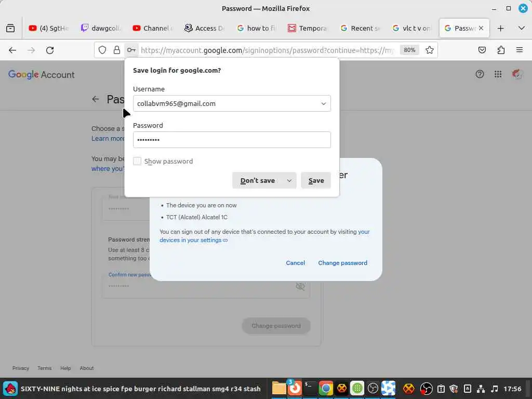Click the Password field in save dialog

232,140
